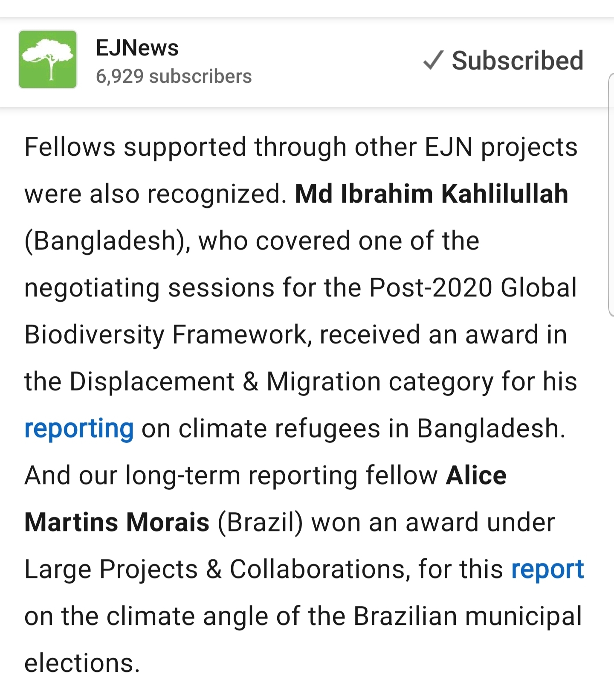Click the final word "elections."

(x=82, y=663)
